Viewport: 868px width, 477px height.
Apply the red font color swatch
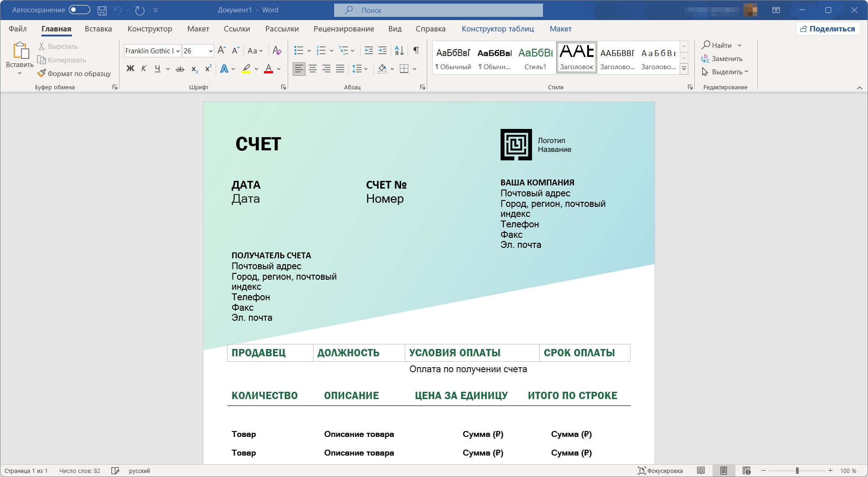coord(269,69)
